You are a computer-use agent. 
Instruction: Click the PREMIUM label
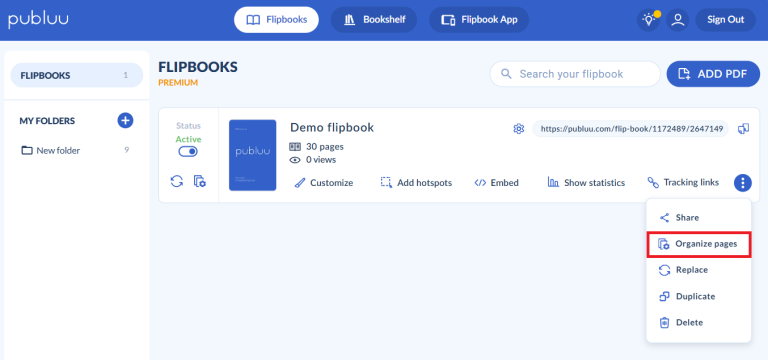[178, 83]
